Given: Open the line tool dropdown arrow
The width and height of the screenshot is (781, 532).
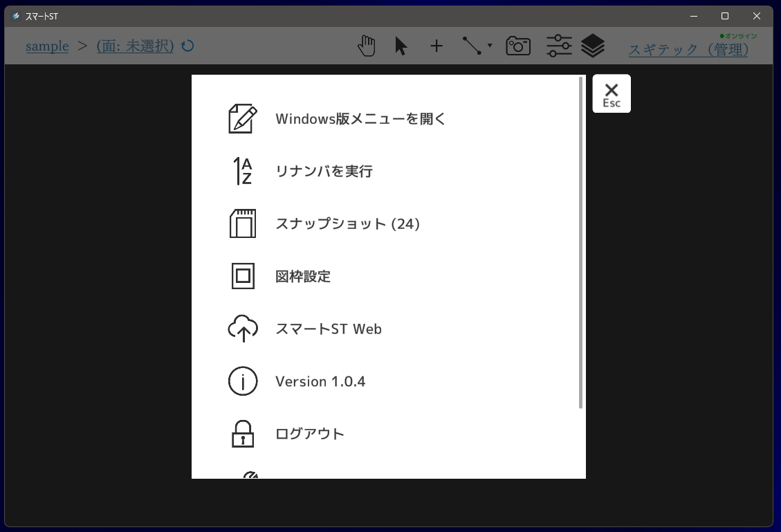Looking at the screenshot, I should [490, 46].
